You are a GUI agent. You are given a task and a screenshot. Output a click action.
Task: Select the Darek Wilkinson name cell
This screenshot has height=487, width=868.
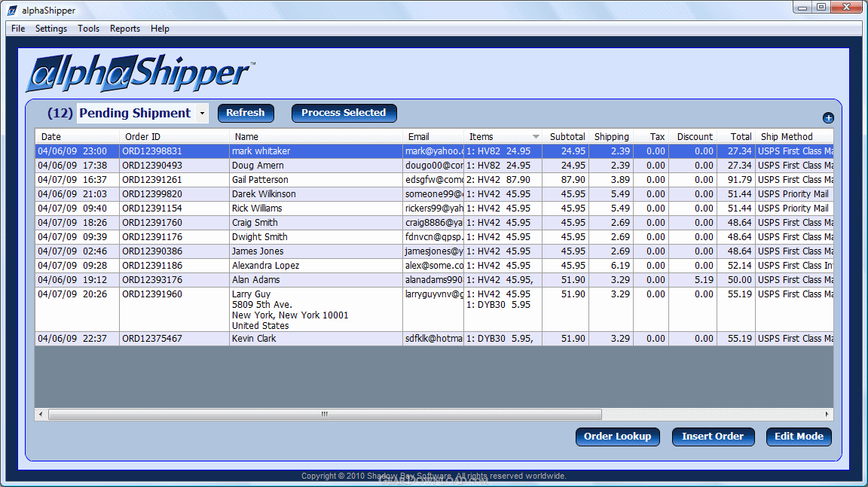coord(316,194)
